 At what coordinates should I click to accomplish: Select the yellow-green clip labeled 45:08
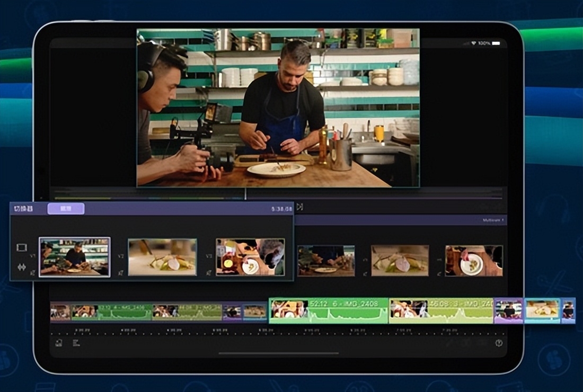(x=441, y=310)
